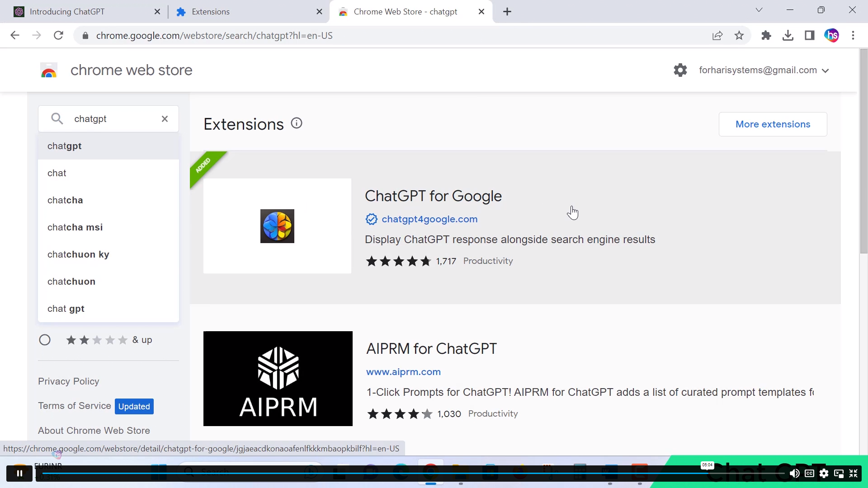Open Web Store settings gear
The width and height of the screenshot is (868, 488).
tap(680, 70)
